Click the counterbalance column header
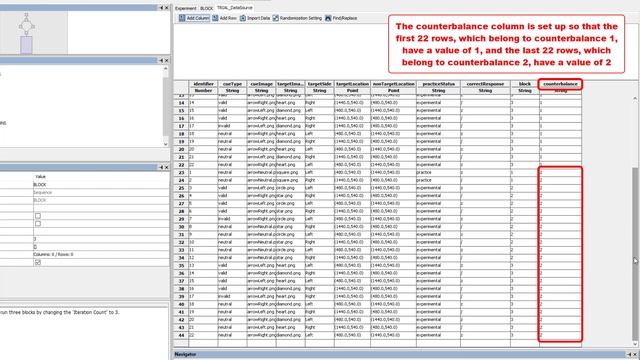Screen dimensions: 640x360 point(560,84)
